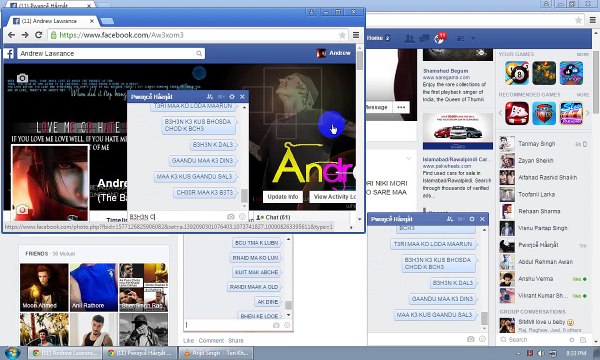Open options gear in the front chat popup
The width and height of the screenshot is (600, 360).
click(x=232, y=97)
